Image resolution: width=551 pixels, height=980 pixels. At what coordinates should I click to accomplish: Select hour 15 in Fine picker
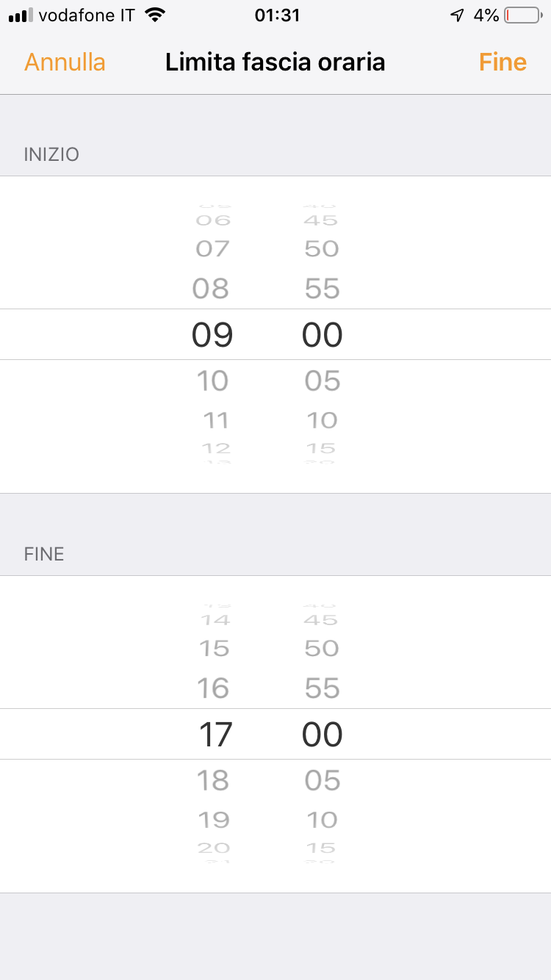tap(213, 648)
